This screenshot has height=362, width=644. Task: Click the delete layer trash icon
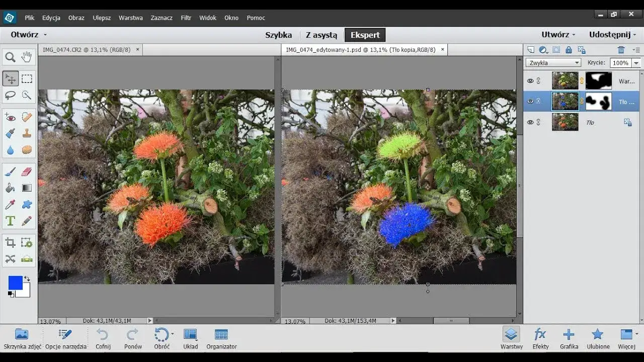point(621,50)
